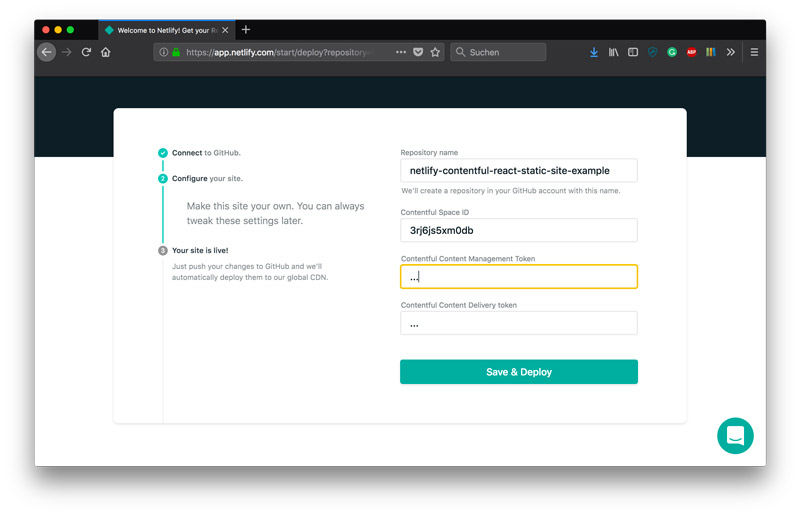Click the Repository name input field
The image size is (800, 515).
coord(519,170)
